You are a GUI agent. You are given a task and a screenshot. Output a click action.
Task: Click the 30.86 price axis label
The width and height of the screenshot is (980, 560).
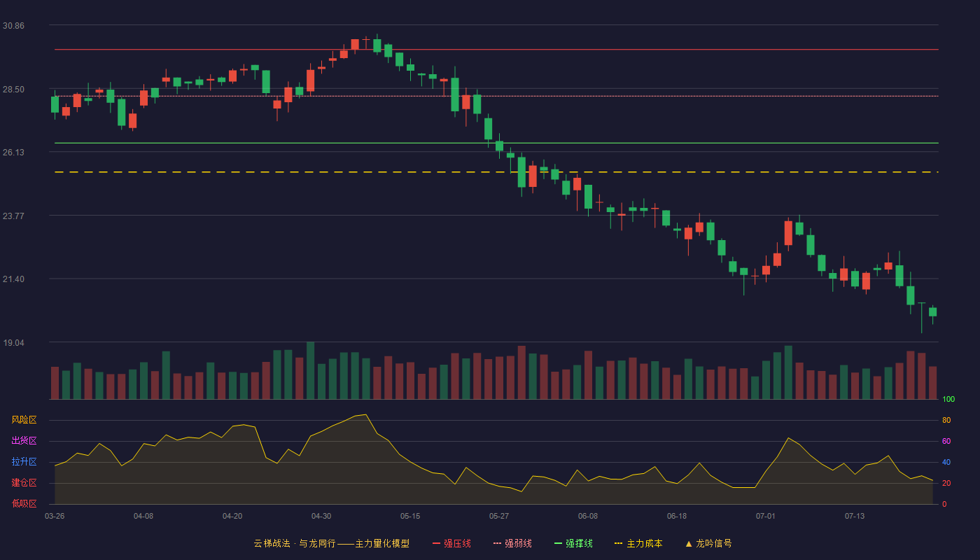(x=13, y=25)
